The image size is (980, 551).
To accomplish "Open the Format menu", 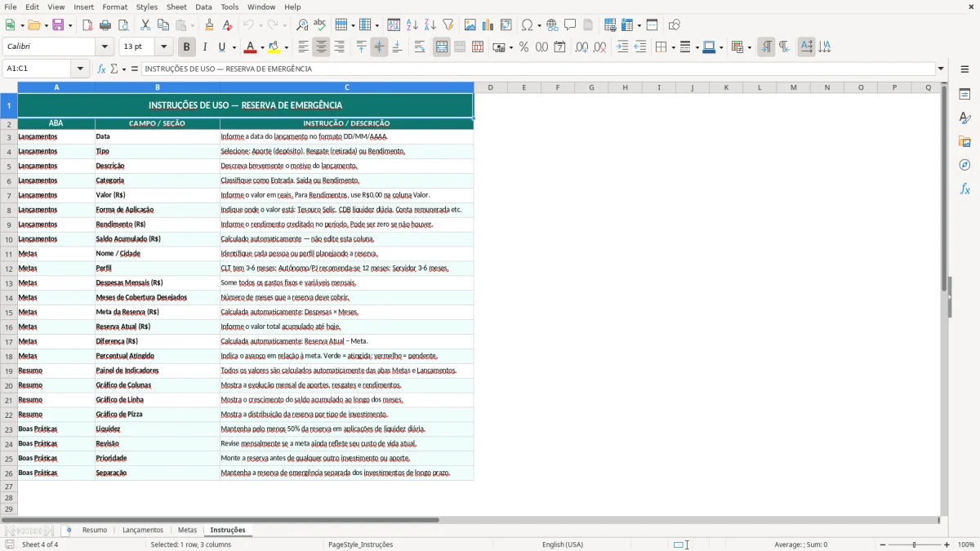I will pos(115,7).
